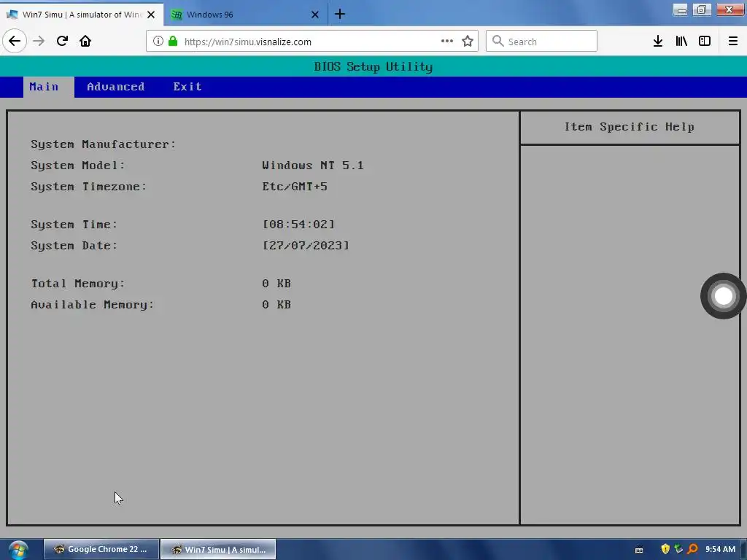Screen dimensions: 747x560
Task: Bookmark this page with the star
Action: point(468,42)
